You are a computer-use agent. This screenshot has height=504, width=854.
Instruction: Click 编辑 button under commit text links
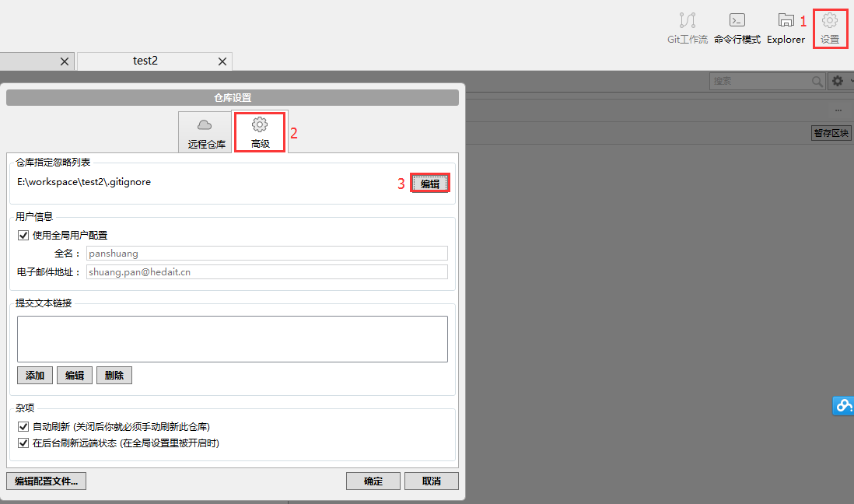pyautogui.click(x=75, y=376)
